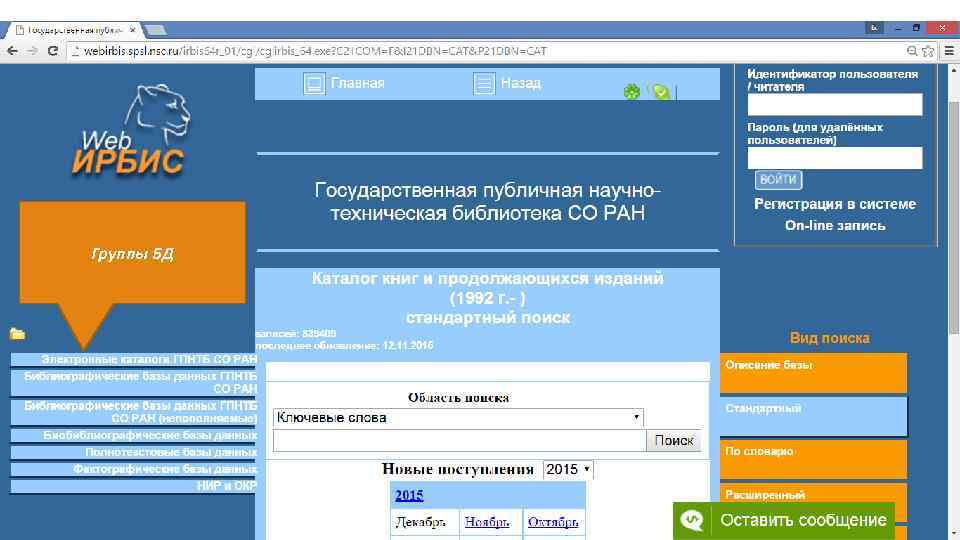Image resolution: width=960 pixels, height=540 pixels.
Task: Bookmark this page with the star
Action: coord(928,51)
